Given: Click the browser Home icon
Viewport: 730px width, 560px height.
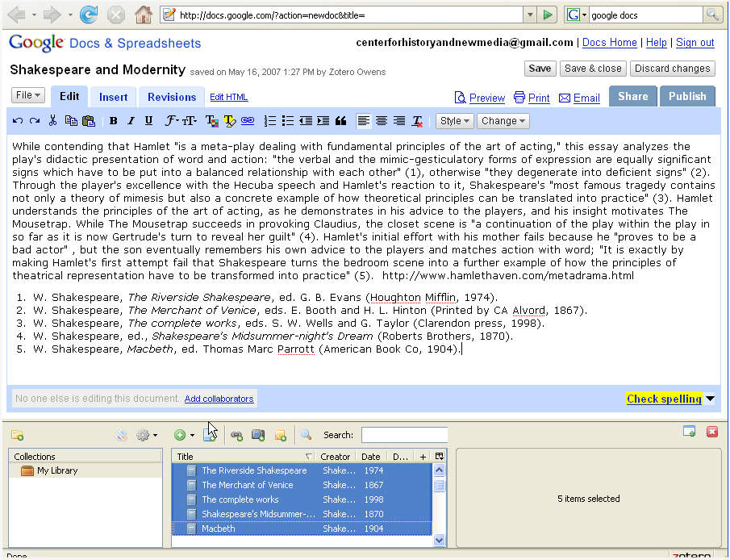Looking at the screenshot, I should [144, 15].
